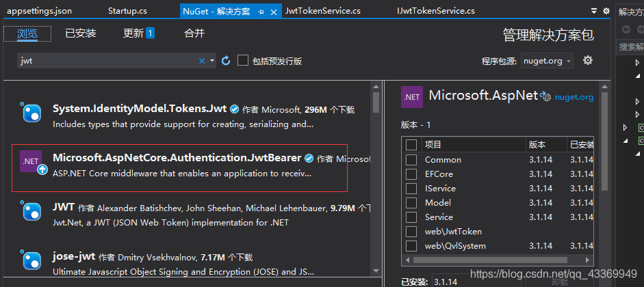
Task: Open tab window settings gear
Action: coord(606,11)
